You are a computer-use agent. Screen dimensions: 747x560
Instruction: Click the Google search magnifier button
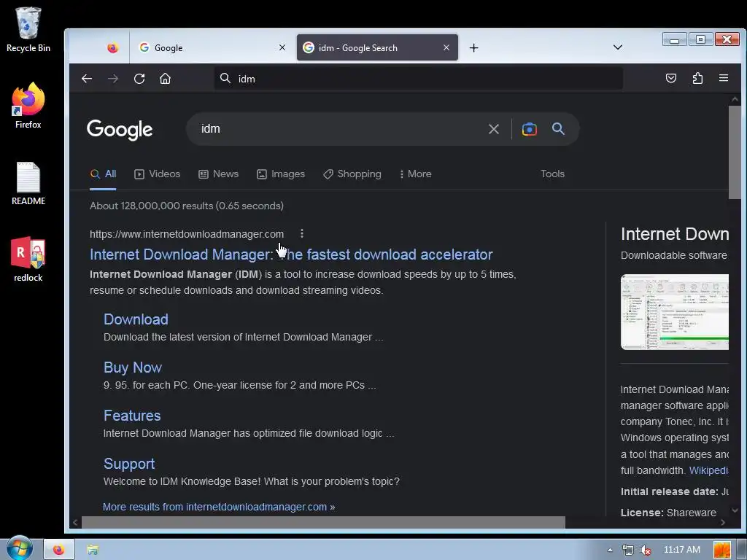tap(558, 128)
